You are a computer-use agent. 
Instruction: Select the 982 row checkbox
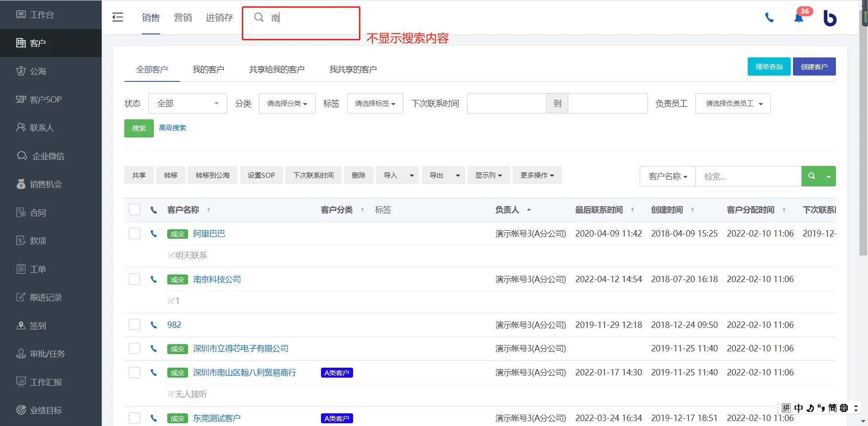pyautogui.click(x=134, y=325)
